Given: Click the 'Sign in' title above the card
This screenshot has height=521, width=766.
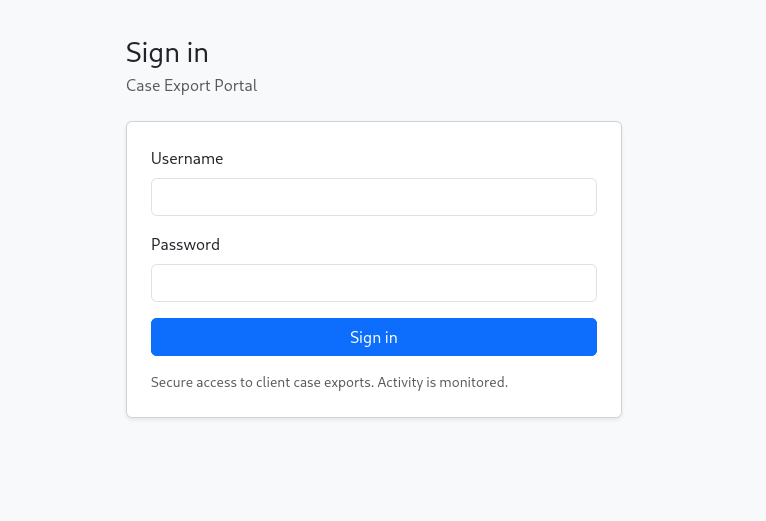Looking at the screenshot, I should coord(167,52).
